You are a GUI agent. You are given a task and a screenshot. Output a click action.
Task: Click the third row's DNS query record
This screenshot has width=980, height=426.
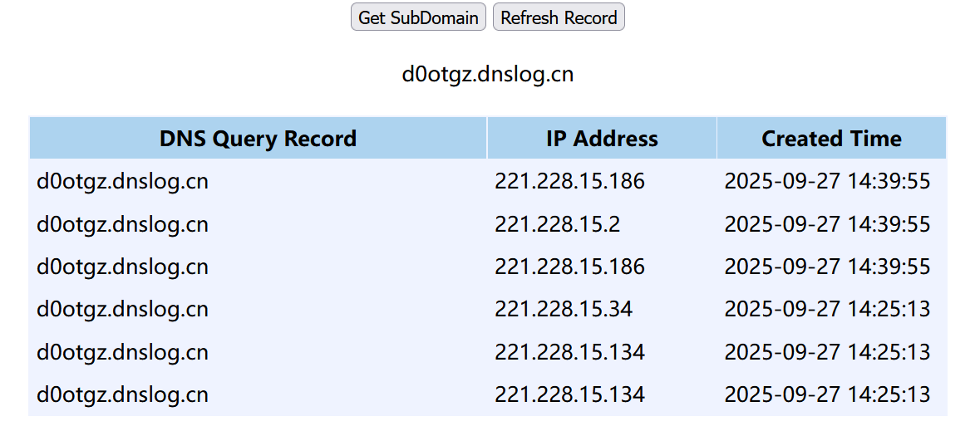pos(122,267)
